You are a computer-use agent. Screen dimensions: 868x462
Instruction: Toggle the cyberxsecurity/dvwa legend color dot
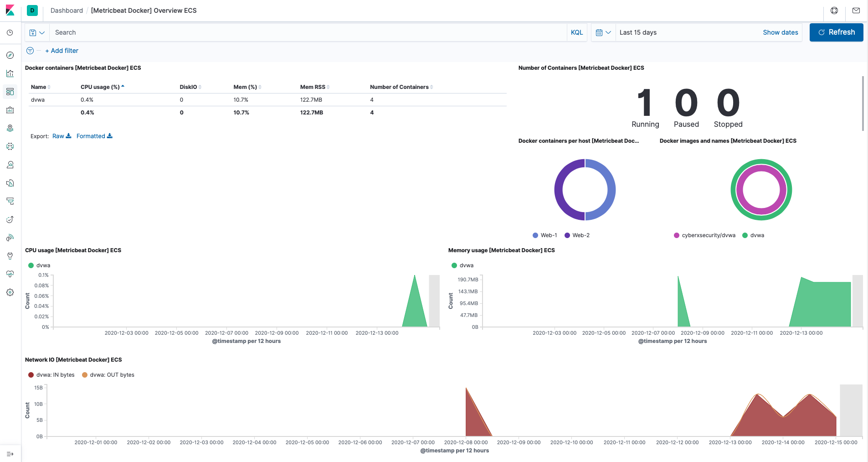point(677,235)
